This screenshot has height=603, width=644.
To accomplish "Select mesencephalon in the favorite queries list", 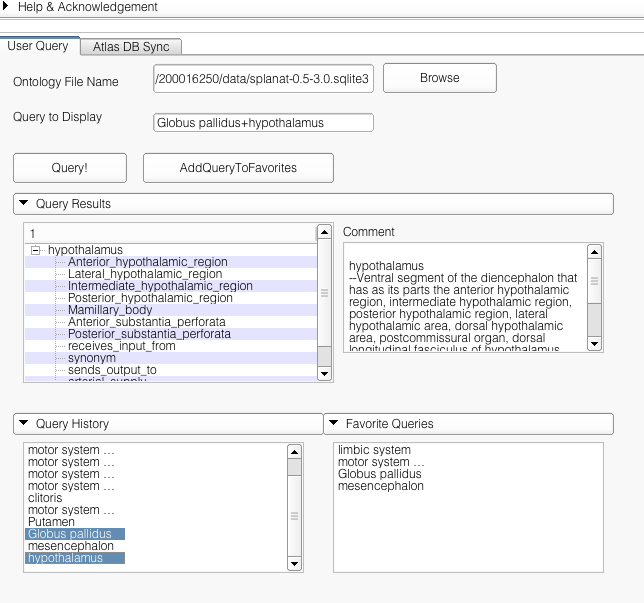I will pos(381,486).
